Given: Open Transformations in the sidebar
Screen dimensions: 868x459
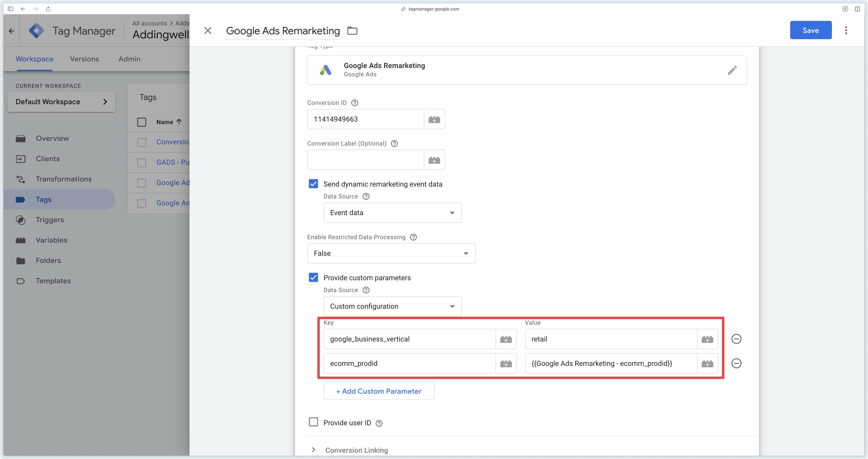Looking at the screenshot, I should (x=59, y=179).
